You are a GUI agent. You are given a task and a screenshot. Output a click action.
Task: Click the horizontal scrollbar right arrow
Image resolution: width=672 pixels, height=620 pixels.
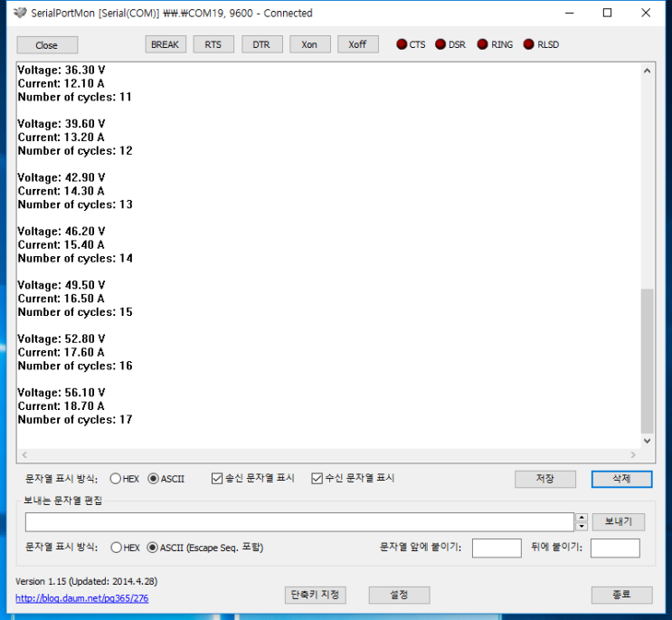coord(633,455)
